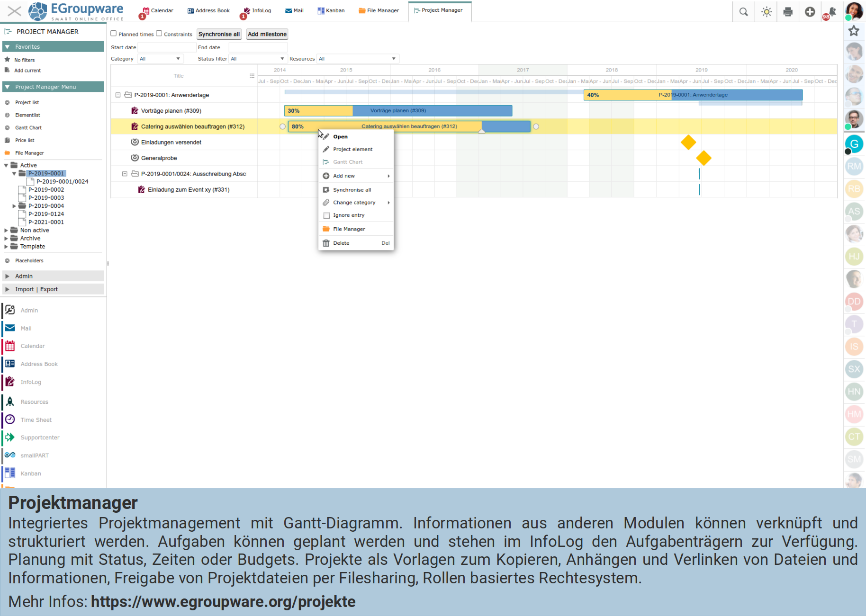The height and width of the screenshot is (616, 866).
Task: Click the favorites star icon
Action: pos(854,31)
